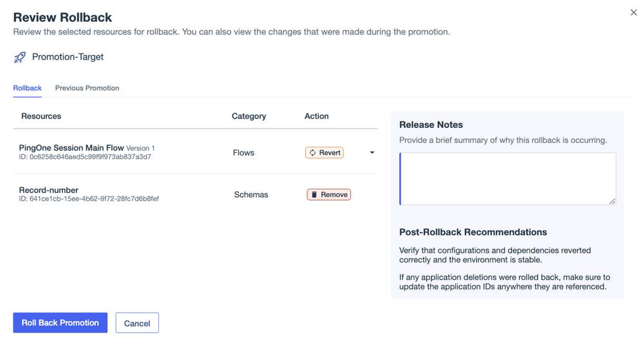Open the Previous Promotion tab

pyautogui.click(x=87, y=88)
